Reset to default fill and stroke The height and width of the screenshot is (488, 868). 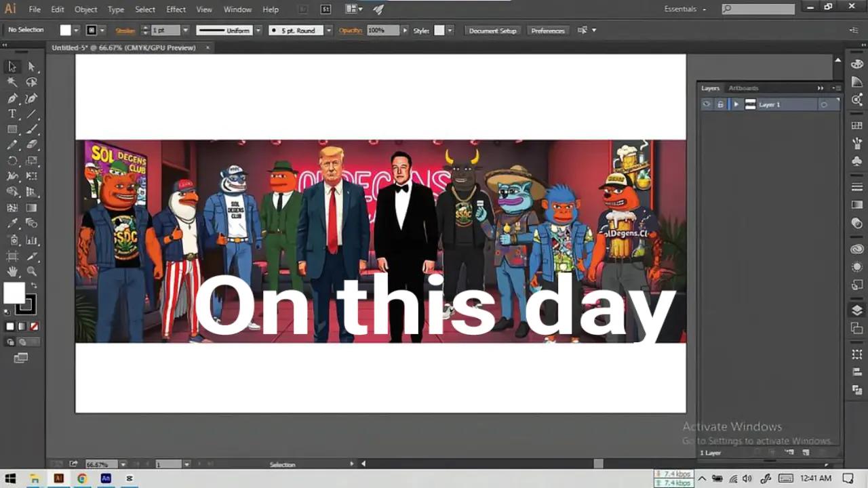click(8, 311)
